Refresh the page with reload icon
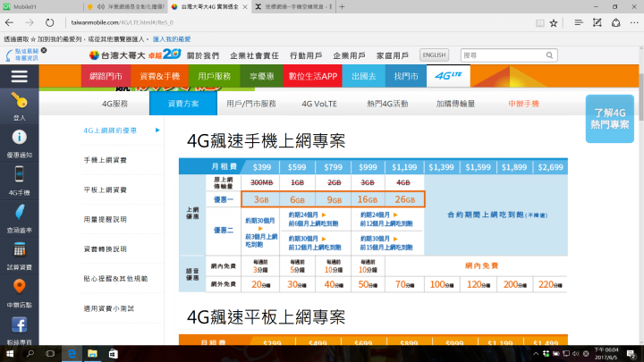Image resolution: width=644 pixels, height=362 pixels. 50,22
